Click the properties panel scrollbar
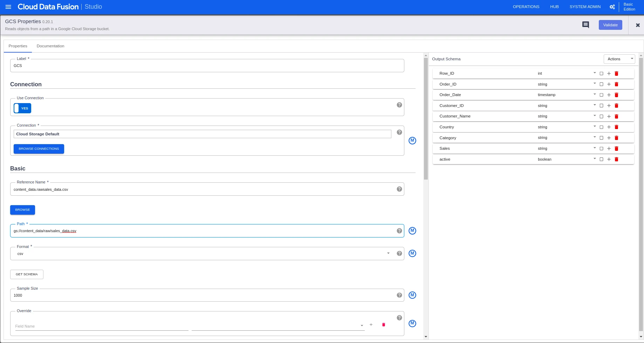 (x=426, y=119)
